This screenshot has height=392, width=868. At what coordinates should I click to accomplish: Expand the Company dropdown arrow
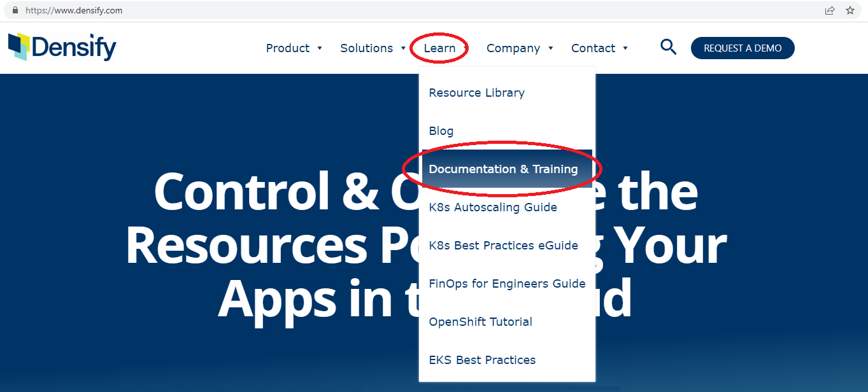point(550,48)
